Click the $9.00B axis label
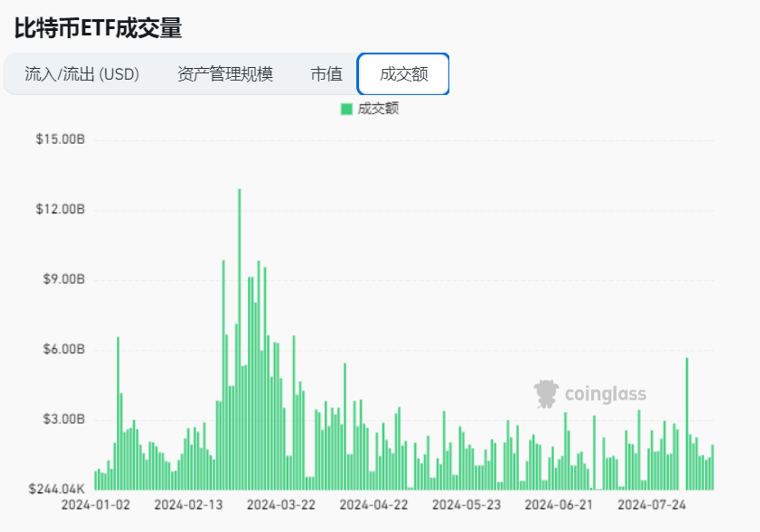 [64, 279]
